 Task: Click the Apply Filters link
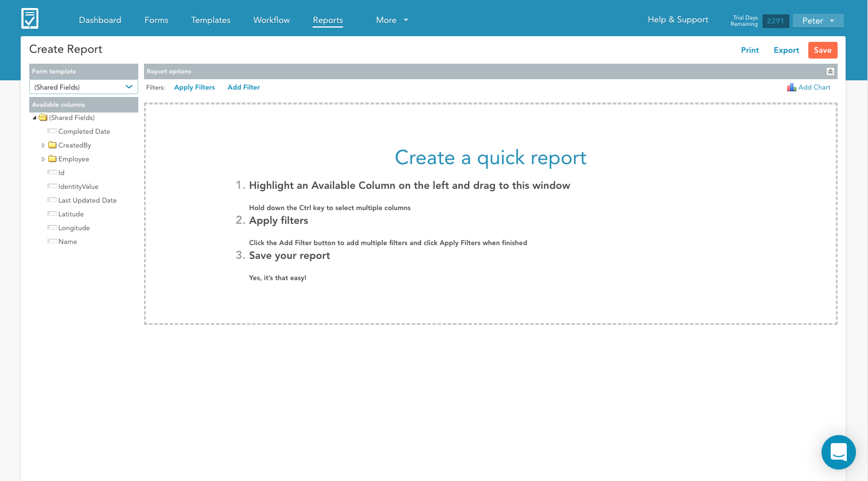tap(194, 87)
